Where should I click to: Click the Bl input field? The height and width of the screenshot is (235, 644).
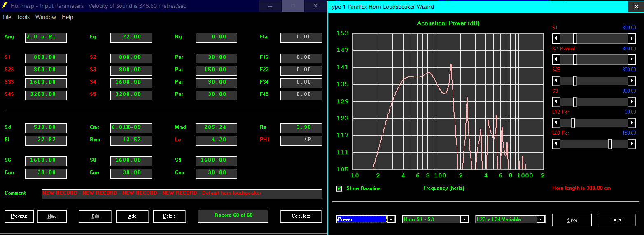46,140
